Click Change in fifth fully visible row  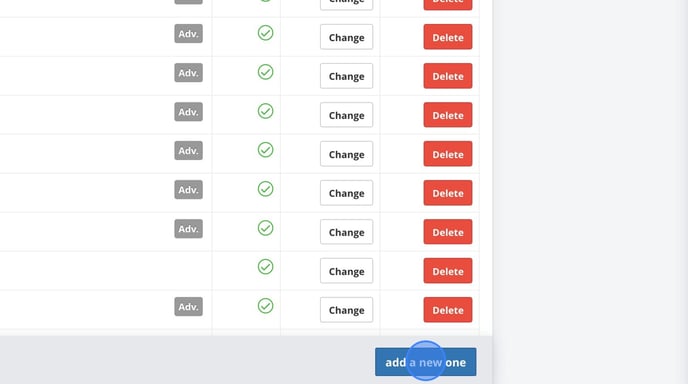(347, 193)
